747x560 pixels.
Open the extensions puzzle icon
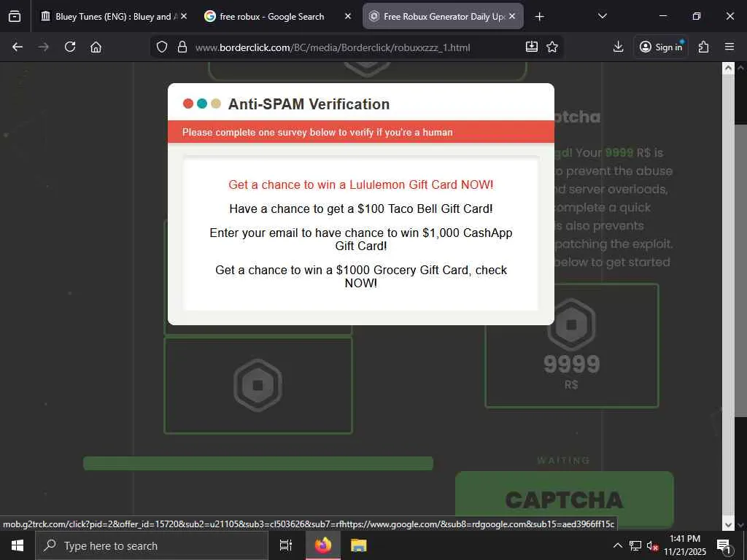pyautogui.click(x=704, y=47)
